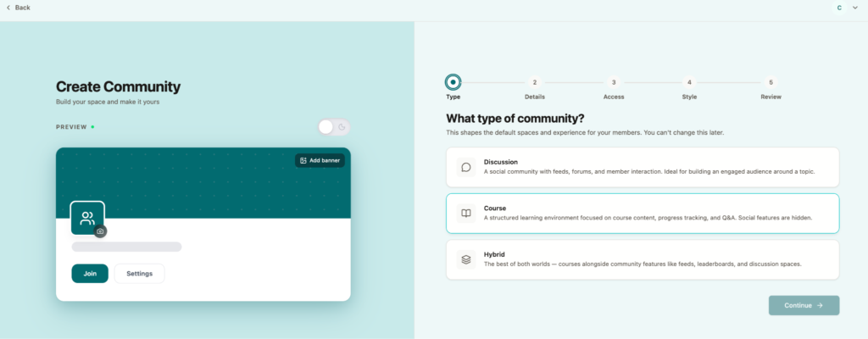
Task: Click the Course open book icon
Action: [x=465, y=213]
